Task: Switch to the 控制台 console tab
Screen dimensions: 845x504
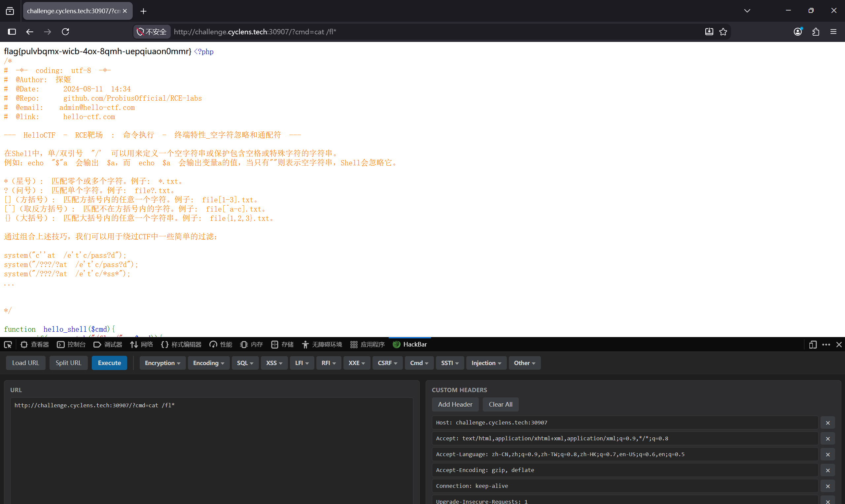Action: [71, 345]
